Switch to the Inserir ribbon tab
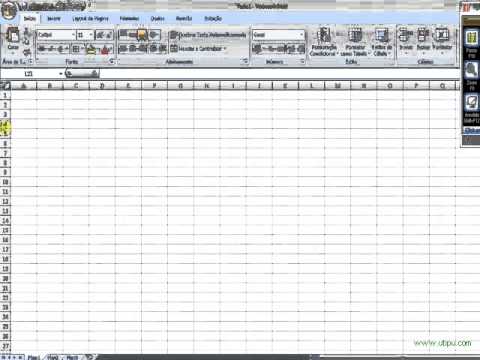The image size is (480, 360). coord(54,19)
